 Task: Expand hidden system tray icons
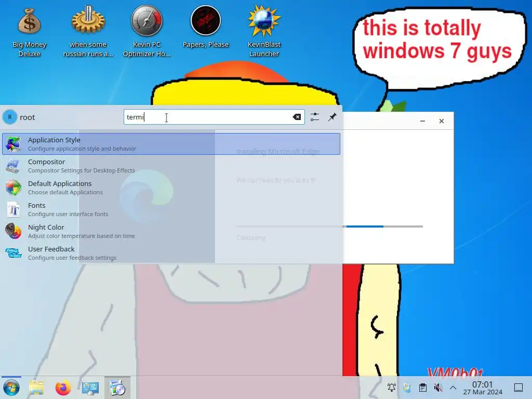point(453,388)
